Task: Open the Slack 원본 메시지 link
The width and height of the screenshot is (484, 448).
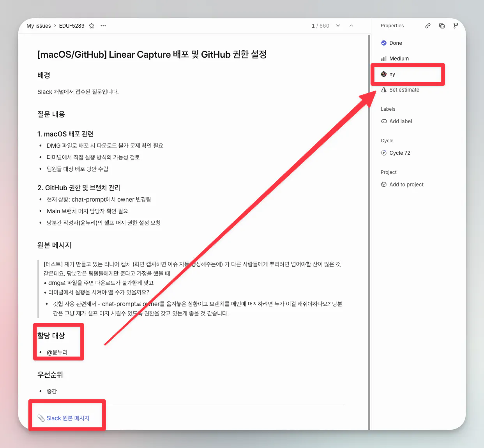Action: click(68, 418)
